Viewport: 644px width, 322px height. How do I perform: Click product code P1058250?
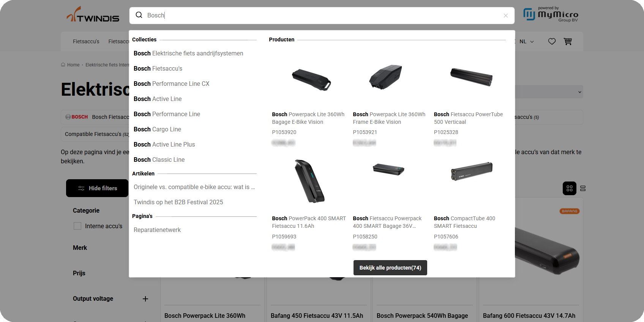[365, 237]
